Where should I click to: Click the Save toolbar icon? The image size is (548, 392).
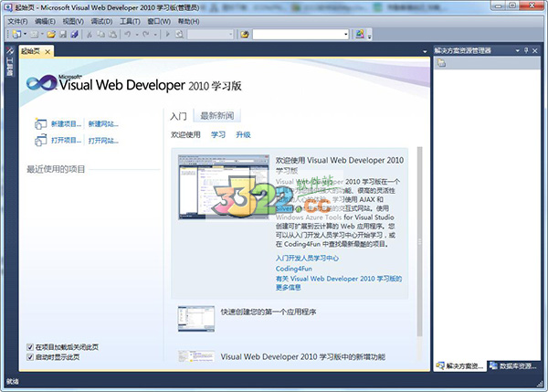pos(63,35)
